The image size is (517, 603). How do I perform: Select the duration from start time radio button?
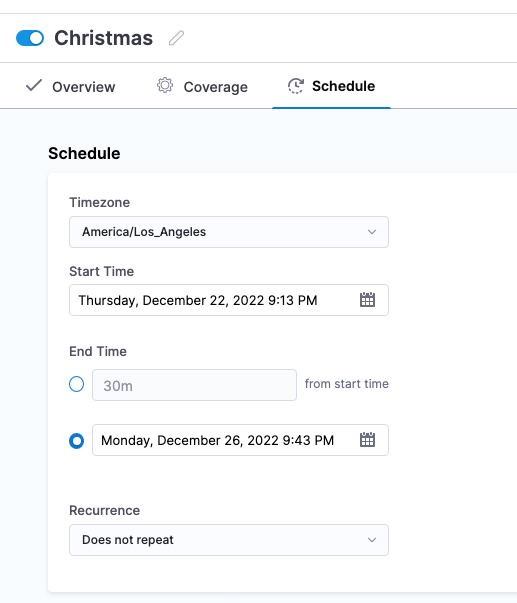click(77, 384)
